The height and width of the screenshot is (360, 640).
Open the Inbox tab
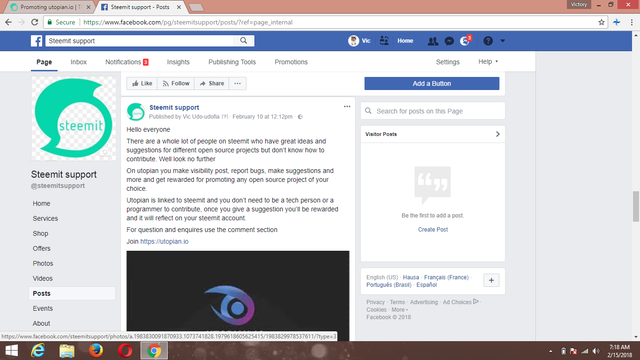point(78,62)
